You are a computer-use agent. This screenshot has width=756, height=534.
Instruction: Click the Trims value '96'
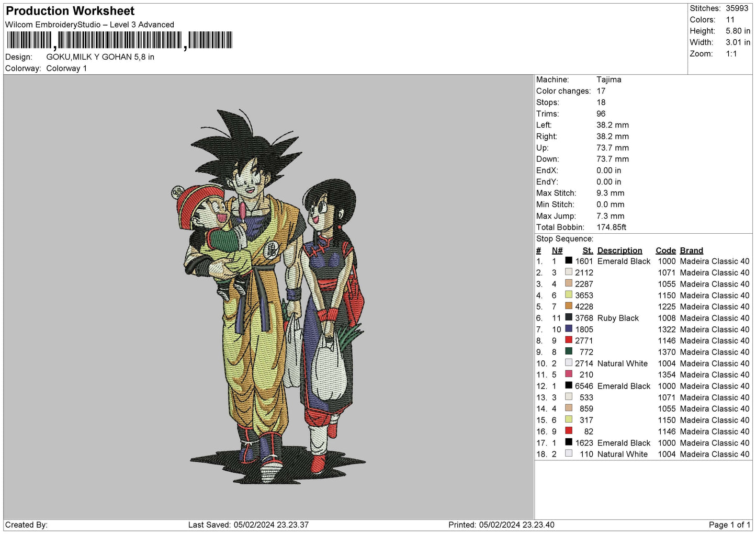[601, 114]
